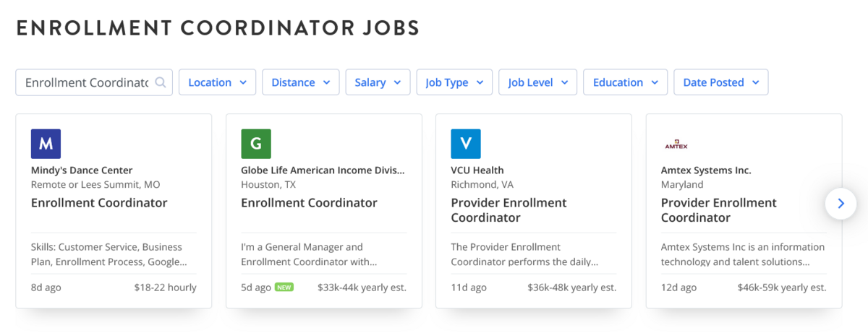Click the search magnifier icon
The width and height of the screenshot is (868, 333).
(161, 82)
